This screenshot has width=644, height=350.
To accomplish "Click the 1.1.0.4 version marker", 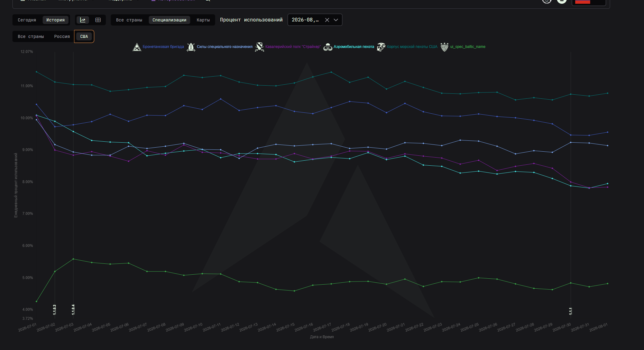I will (73, 310).
